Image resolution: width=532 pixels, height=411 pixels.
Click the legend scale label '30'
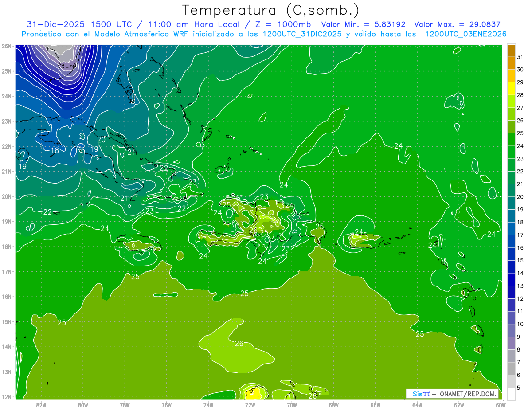(x=520, y=70)
